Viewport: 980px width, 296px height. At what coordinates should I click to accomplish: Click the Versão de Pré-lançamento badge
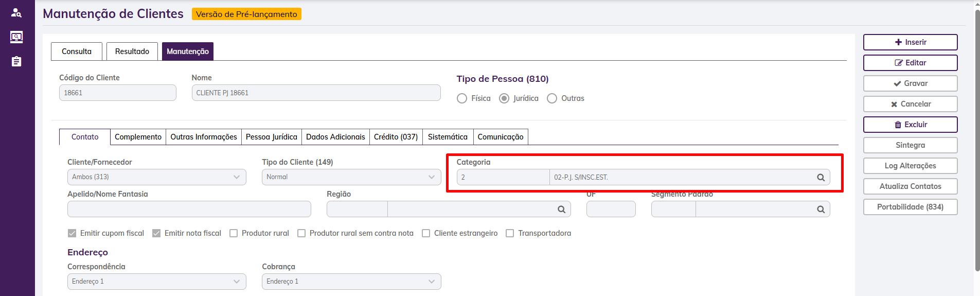pyautogui.click(x=246, y=14)
